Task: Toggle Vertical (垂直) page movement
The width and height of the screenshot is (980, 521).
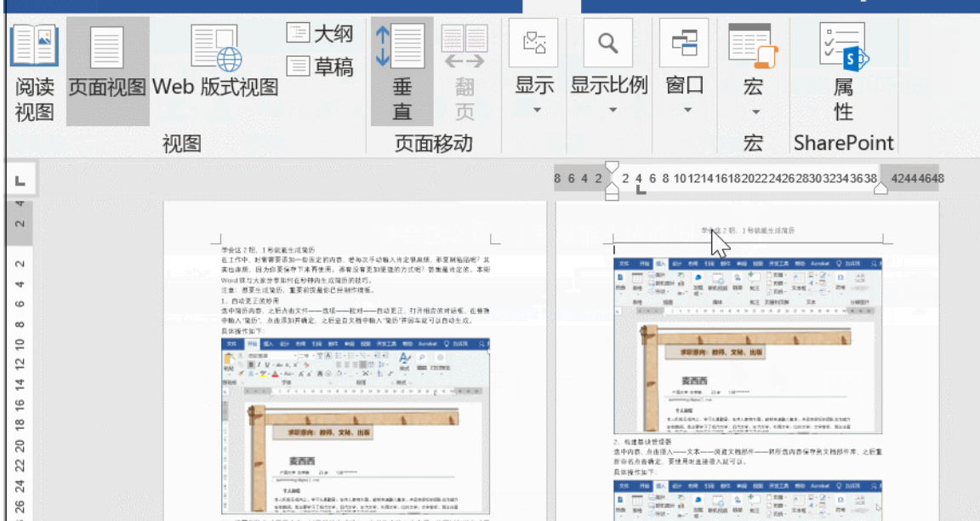Action: click(402, 72)
